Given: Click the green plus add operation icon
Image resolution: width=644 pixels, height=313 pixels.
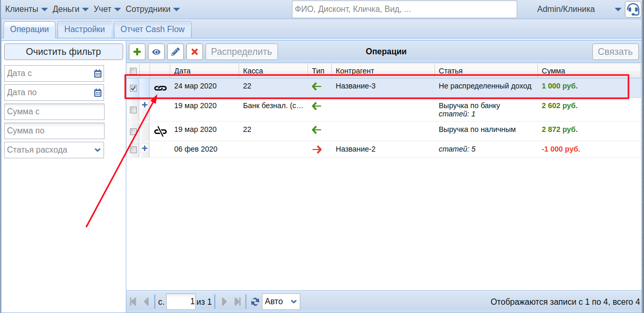Looking at the screenshot, I should tap(137, 52).
